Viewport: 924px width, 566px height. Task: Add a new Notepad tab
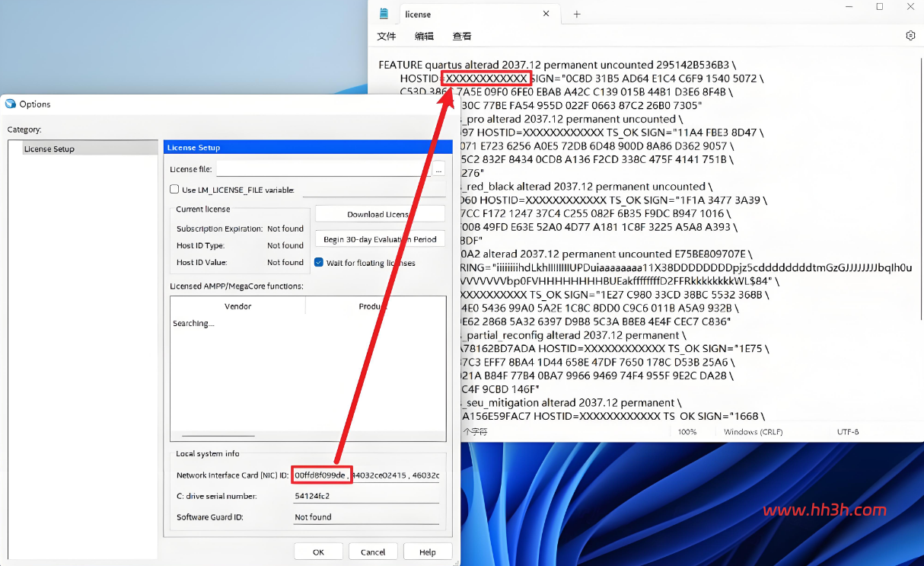(577, 14)
